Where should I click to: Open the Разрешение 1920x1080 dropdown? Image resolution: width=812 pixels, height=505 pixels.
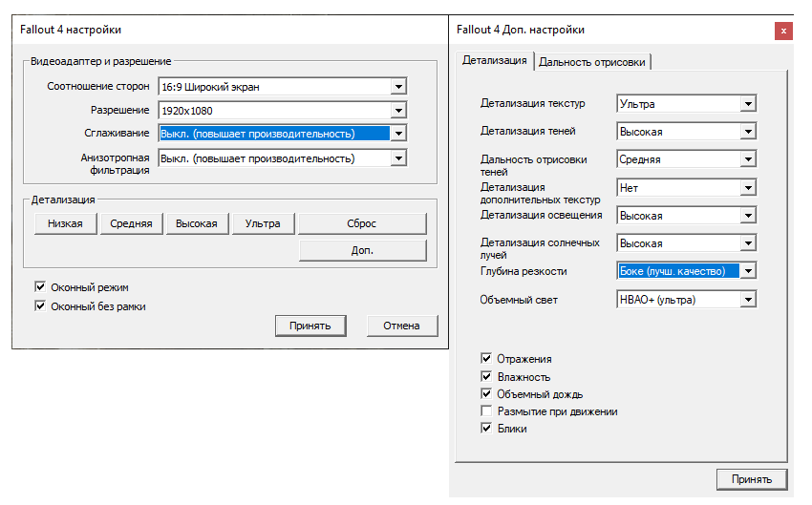coord(398,111)
